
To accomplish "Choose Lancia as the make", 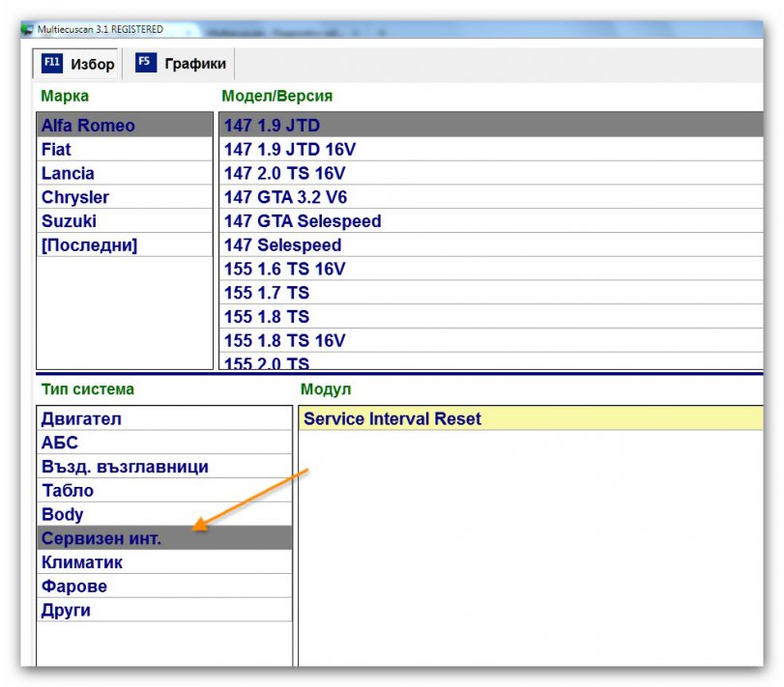I will (x=68, y=174).
